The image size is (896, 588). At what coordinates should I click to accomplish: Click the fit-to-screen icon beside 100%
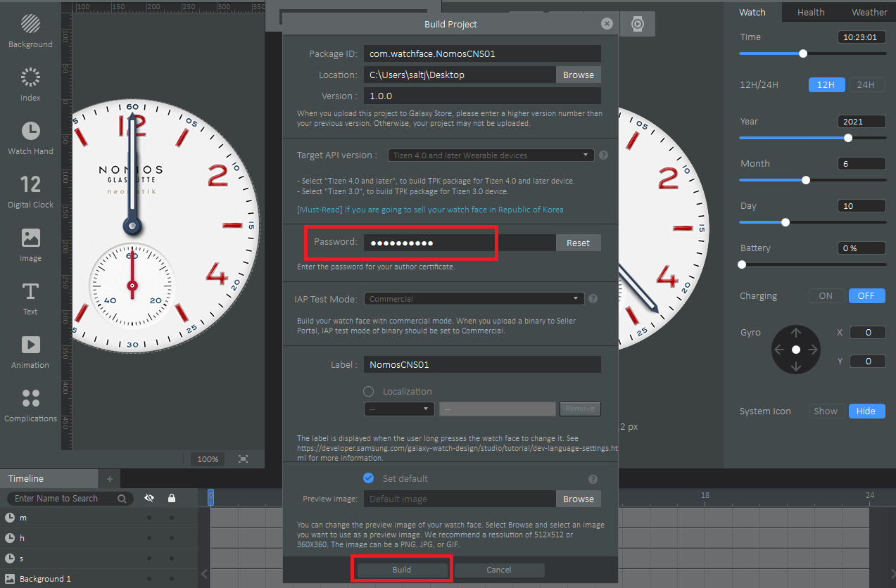point(243,459)
